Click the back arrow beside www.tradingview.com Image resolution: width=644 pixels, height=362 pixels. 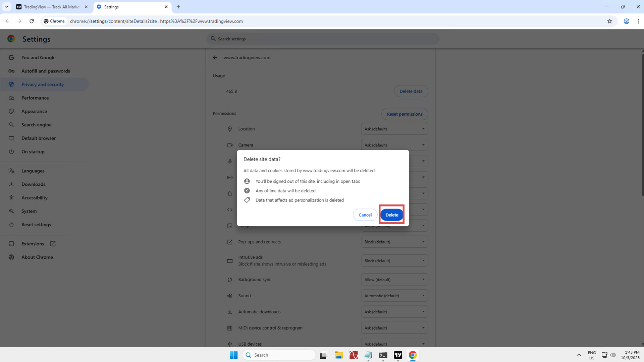coord(215,58)
